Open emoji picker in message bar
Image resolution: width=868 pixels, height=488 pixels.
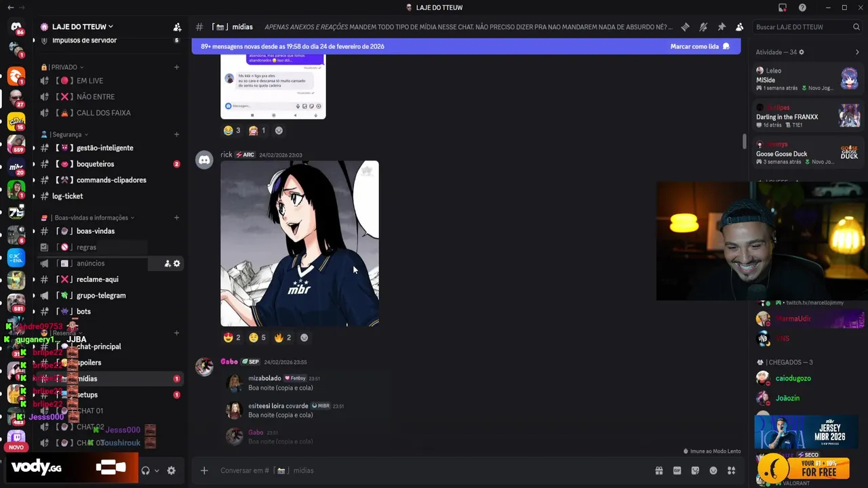[x=713, y=470]
